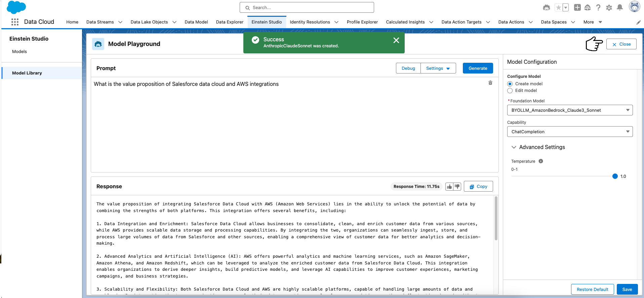Viewport: 644px width, 298px height.
Task: Open Model Library in the sidebar
Action: [x=42, y=73]
